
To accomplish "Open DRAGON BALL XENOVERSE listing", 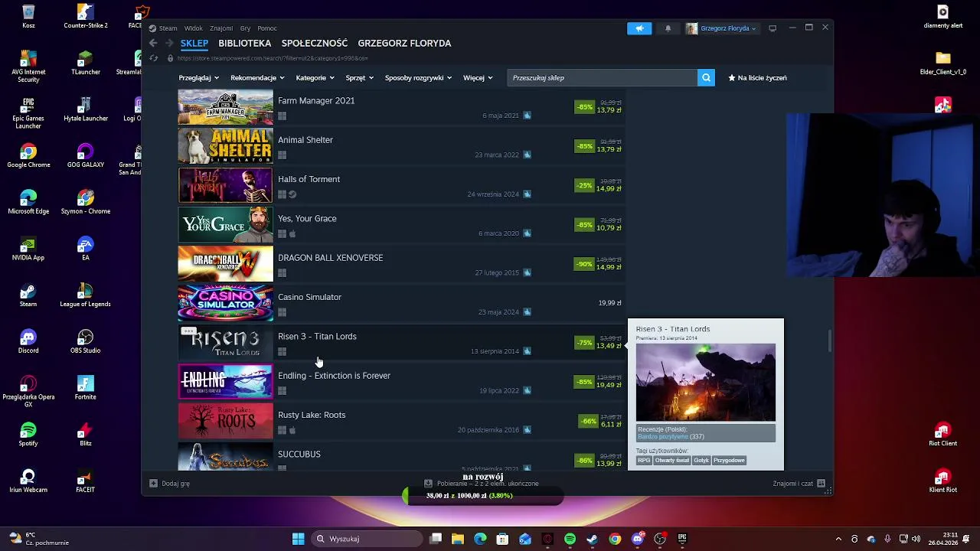I will coord(401,264).
